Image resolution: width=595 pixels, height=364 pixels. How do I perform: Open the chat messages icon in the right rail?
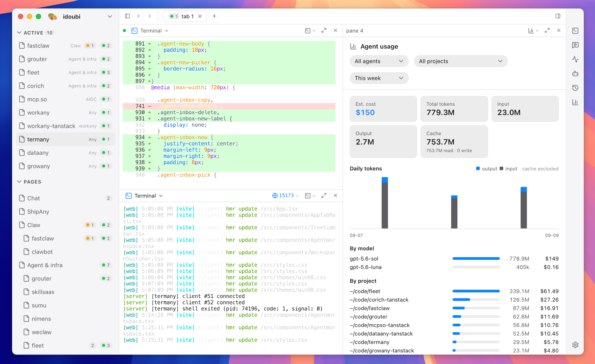click(575, 45)
